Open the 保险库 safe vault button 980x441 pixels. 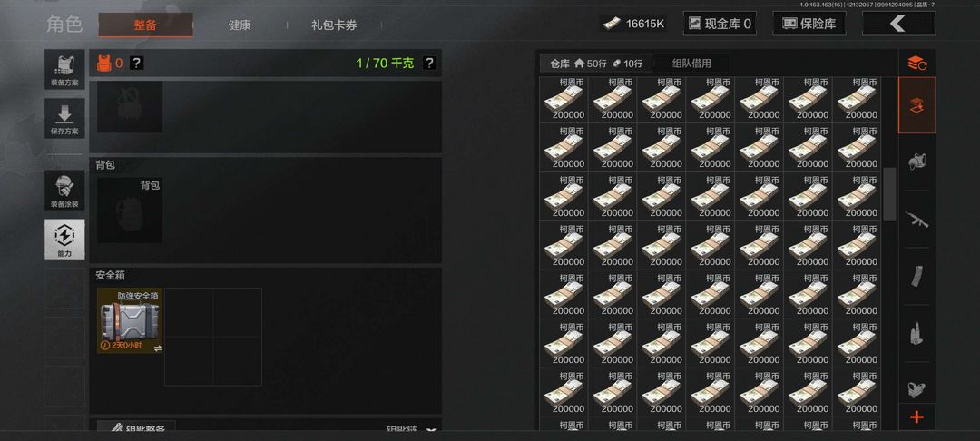pos(808,24)
